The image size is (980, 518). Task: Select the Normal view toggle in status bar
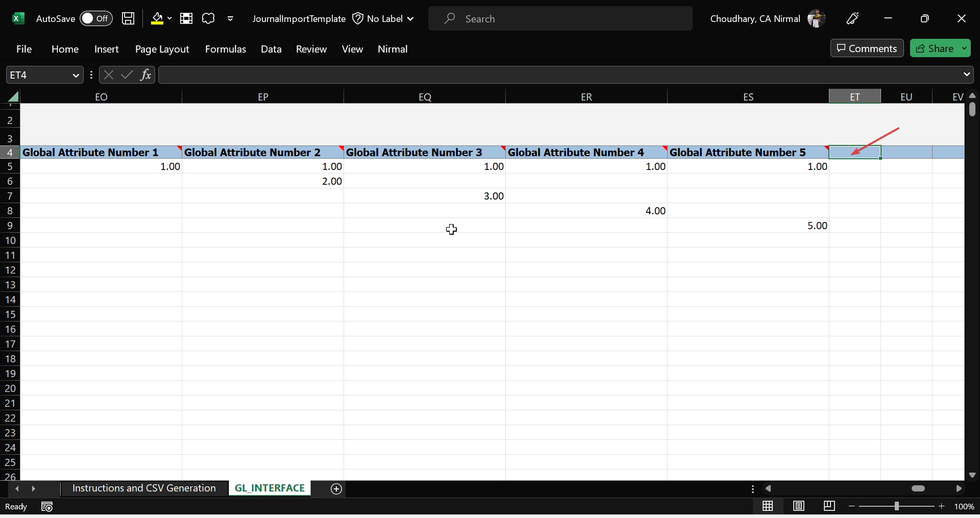[768, 506]
